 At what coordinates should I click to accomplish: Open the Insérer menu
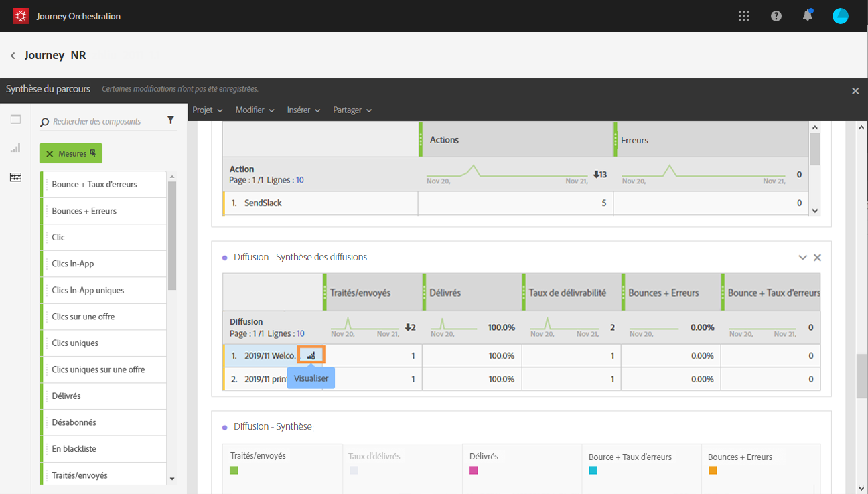[303, 110]
